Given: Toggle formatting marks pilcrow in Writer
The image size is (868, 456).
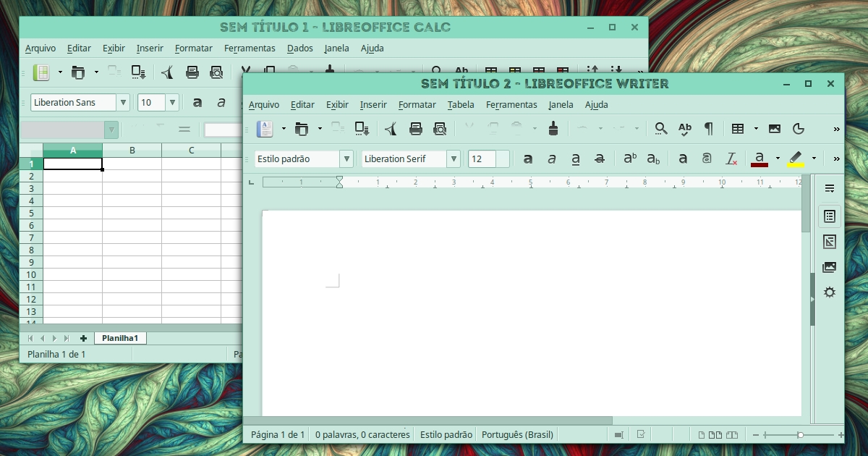Looking at the screenshot, I should (x=709, y=129).
